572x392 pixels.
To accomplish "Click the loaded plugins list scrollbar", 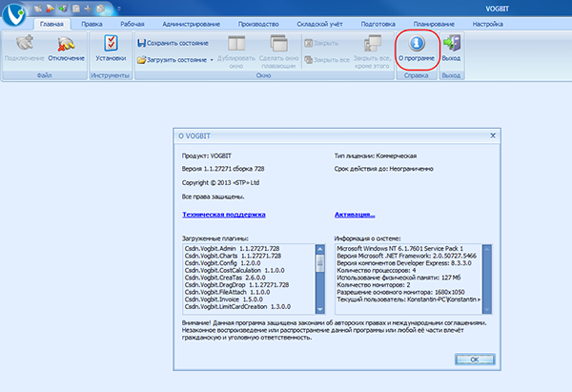I will (319, 277).
